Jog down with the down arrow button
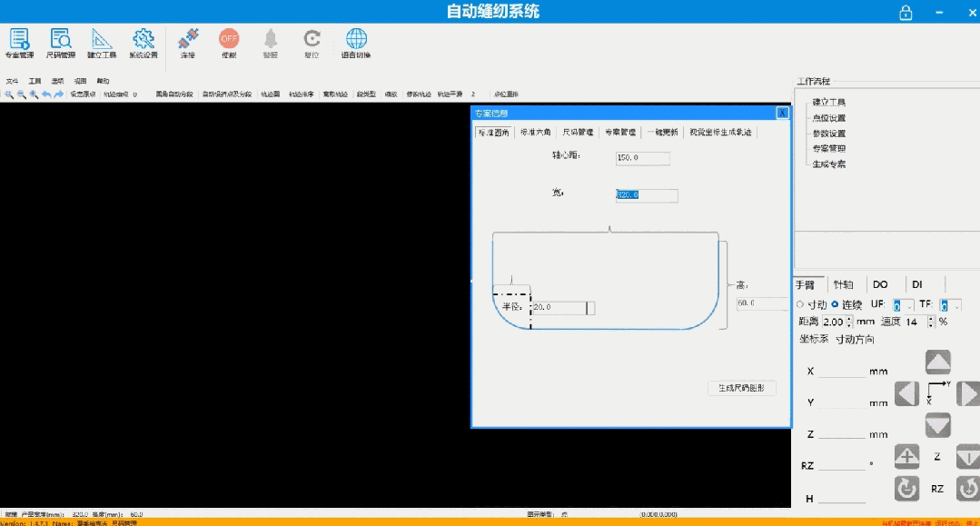 pos(938,425)
